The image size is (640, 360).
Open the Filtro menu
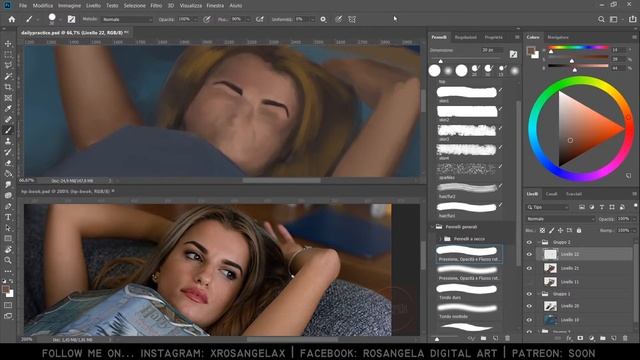click(x=156, y=6)
